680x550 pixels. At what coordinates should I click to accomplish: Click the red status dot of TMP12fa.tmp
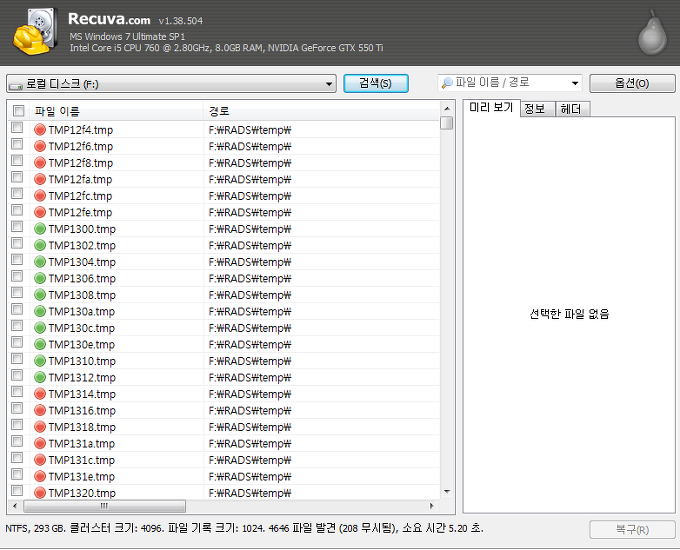(x=40, y=179)
